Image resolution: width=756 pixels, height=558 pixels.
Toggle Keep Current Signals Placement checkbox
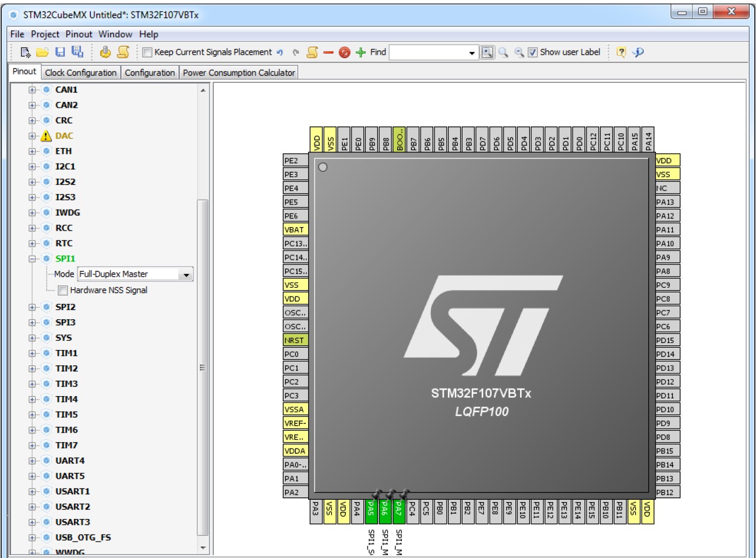click(147, 52)
